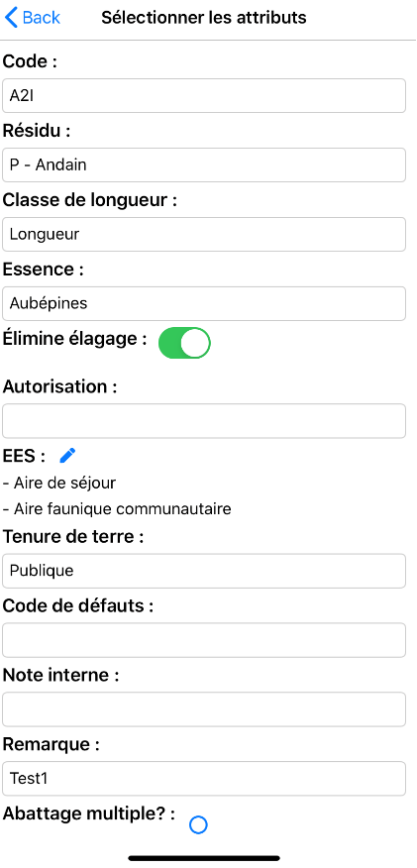
Task: Tap the Aire de séjour entry
Action: [x=59, y=483]
